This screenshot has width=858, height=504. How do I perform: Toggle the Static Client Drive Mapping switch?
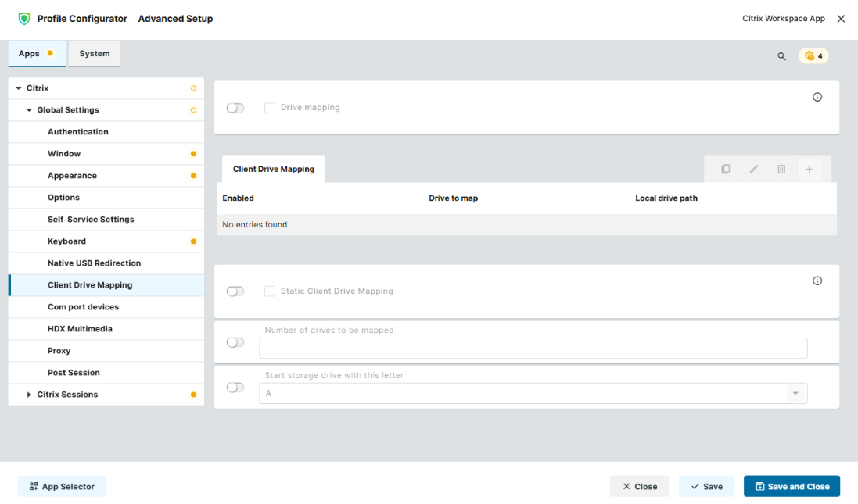[x=235, y=291]
